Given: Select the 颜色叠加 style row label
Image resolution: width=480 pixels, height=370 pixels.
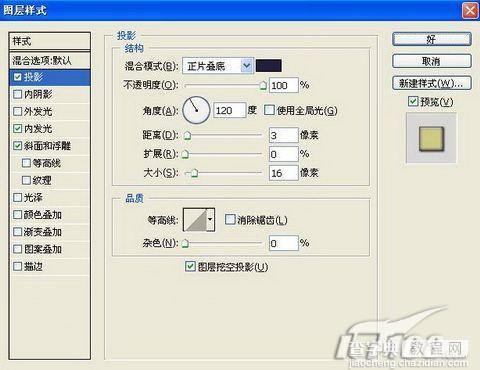Looking at the screenshot, I should [x=43, y=215].
